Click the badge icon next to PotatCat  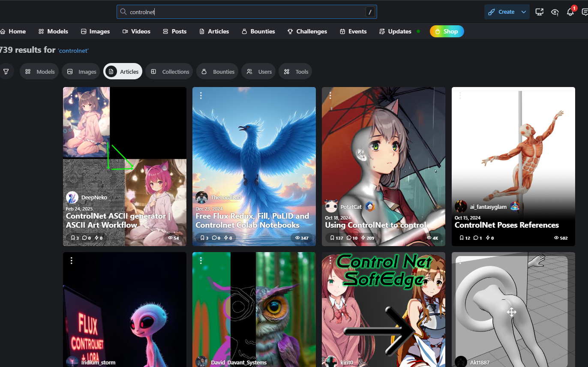tap(369, 207)
